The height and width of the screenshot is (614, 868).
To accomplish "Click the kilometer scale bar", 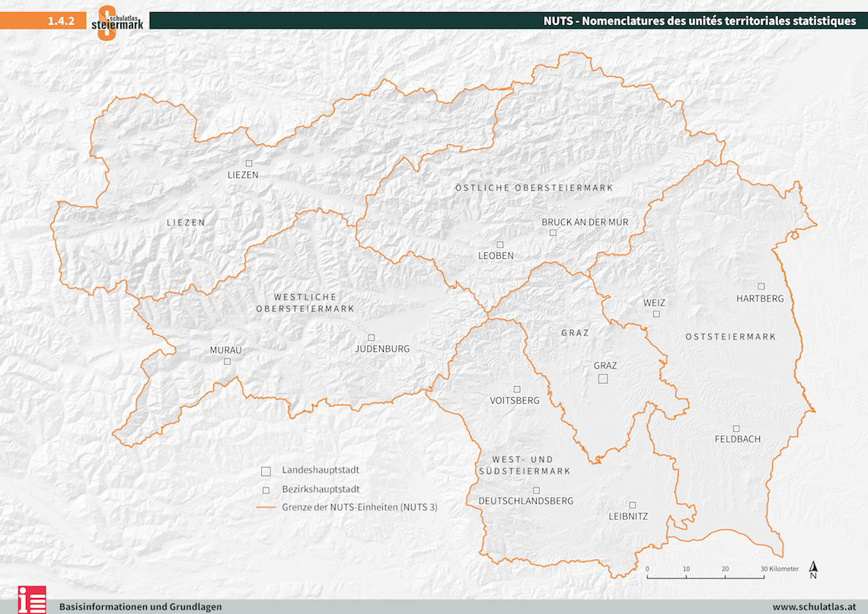I will click(706, 577).
